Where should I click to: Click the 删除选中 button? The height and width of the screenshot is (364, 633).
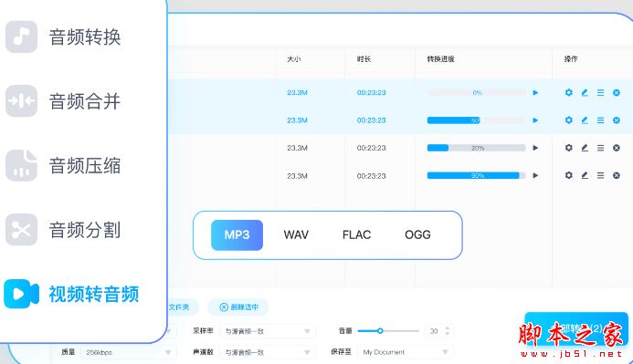238,307
